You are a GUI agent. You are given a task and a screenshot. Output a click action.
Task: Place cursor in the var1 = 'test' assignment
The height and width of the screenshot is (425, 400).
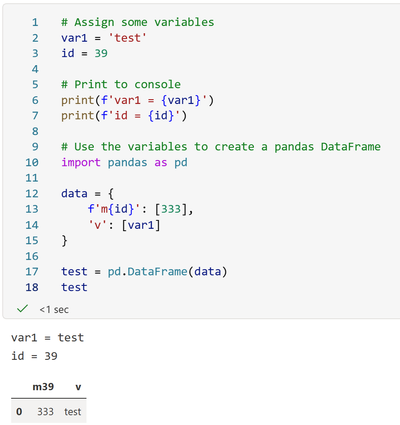(x=104, y=38)
